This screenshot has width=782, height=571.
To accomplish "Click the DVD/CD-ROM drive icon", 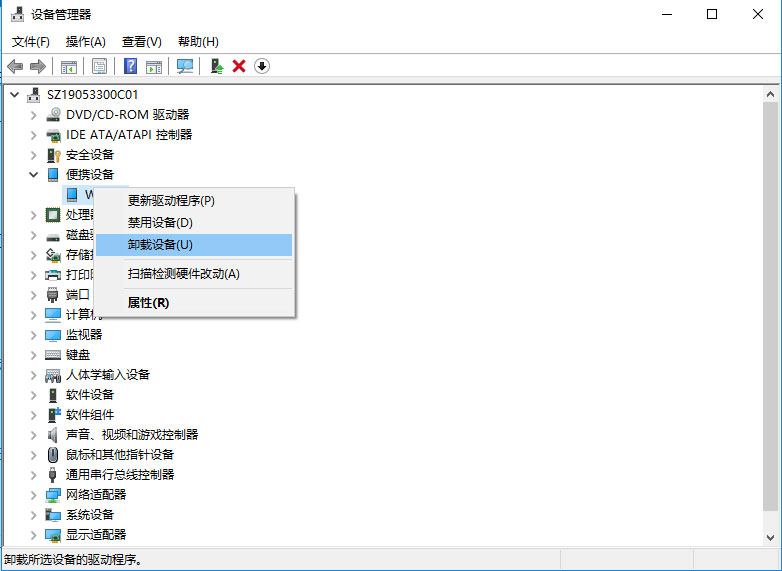I will 53,115.
